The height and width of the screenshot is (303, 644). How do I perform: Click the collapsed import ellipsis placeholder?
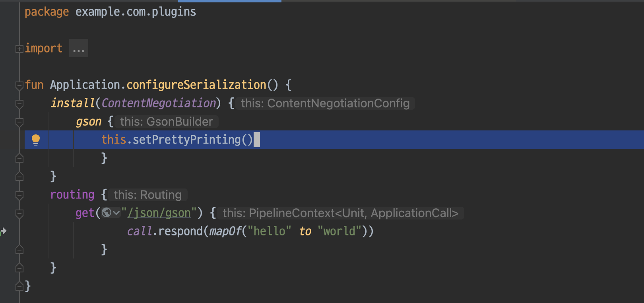[79, 49]
